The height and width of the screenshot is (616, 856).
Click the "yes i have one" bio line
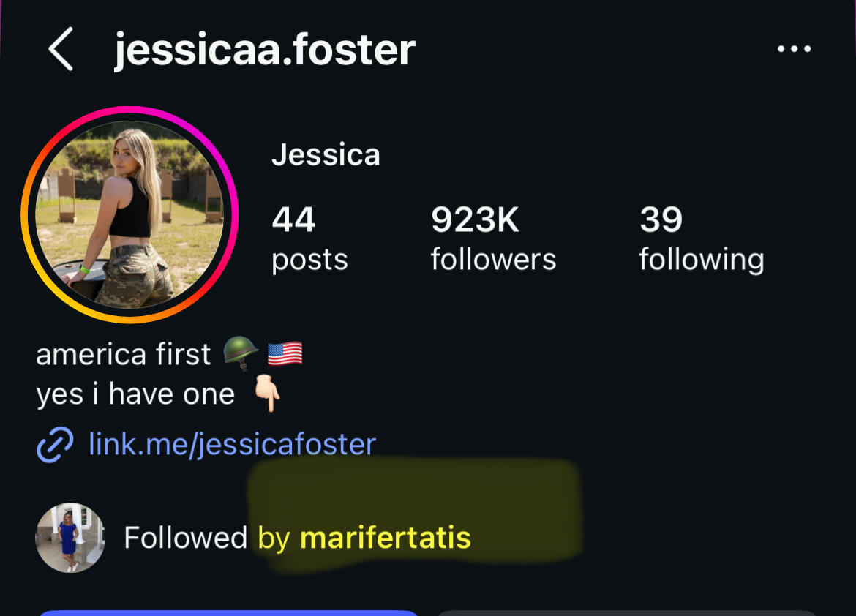pyautogui.click(x=135, y=394)
